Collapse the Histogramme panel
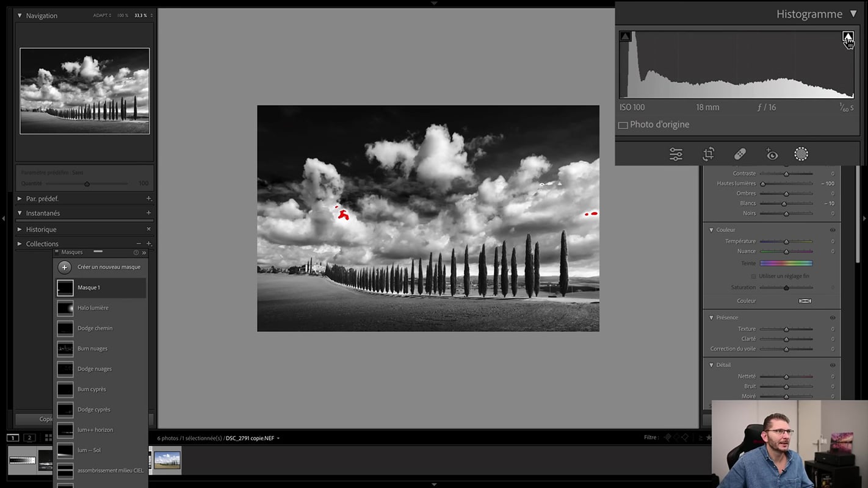 pos(853,14)
